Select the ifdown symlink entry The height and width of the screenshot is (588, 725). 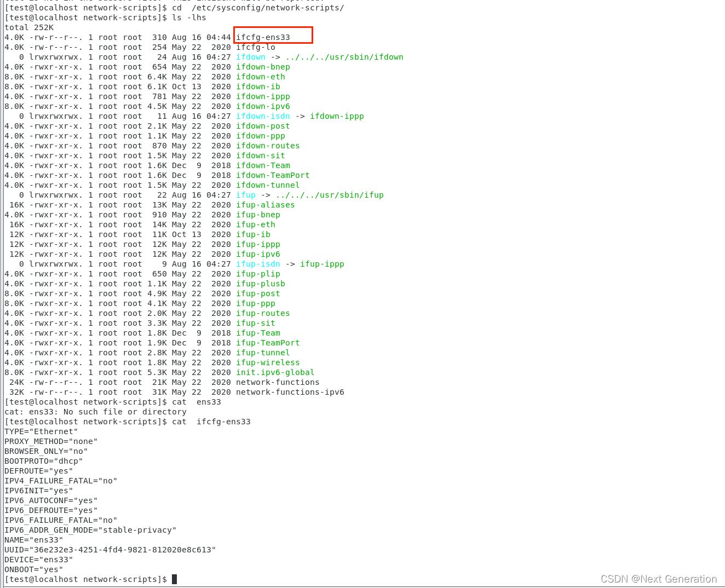250,57
